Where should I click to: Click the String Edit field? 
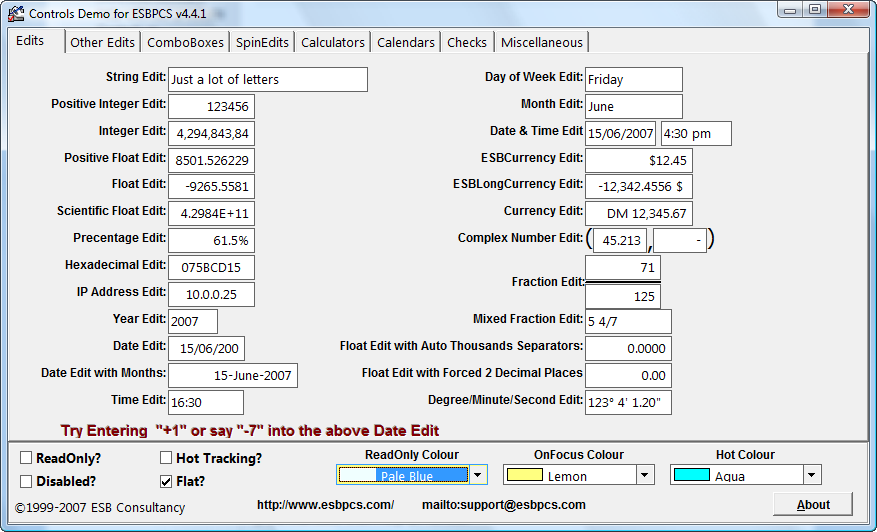click(268, 79)
